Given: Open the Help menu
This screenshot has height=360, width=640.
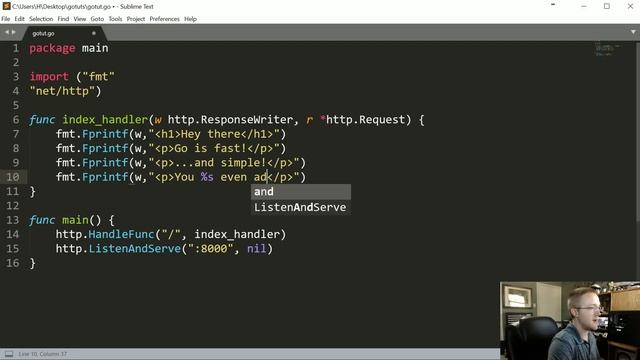Looking at the screenshot, I should coord(190,19).
